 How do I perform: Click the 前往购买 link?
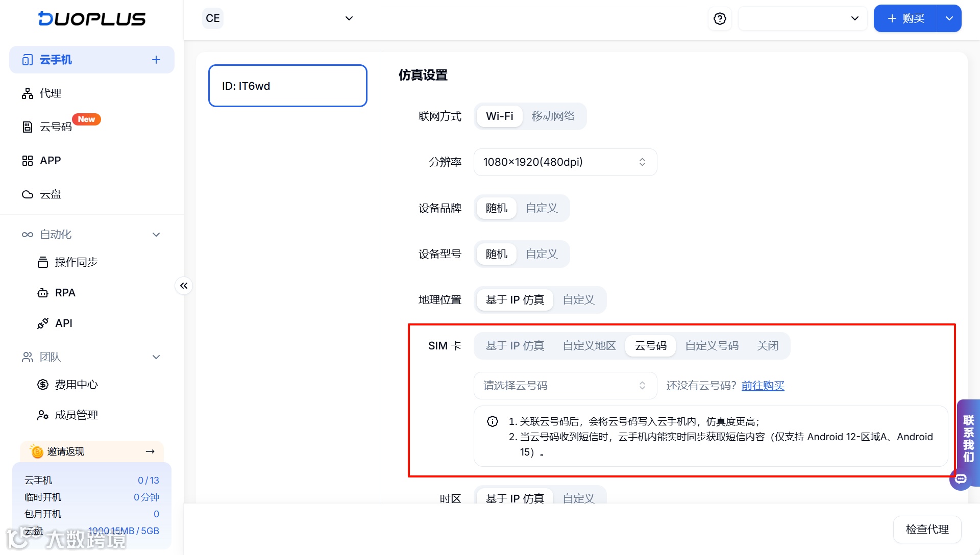[763, 386]
